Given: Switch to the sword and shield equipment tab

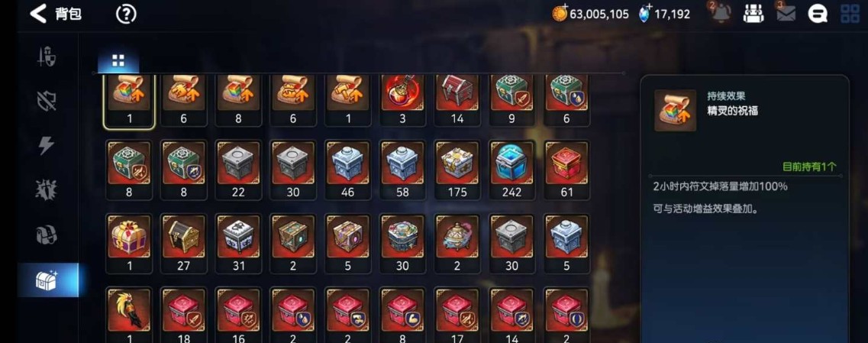Looking at the screenshot, I should click(x=47, y=57).
